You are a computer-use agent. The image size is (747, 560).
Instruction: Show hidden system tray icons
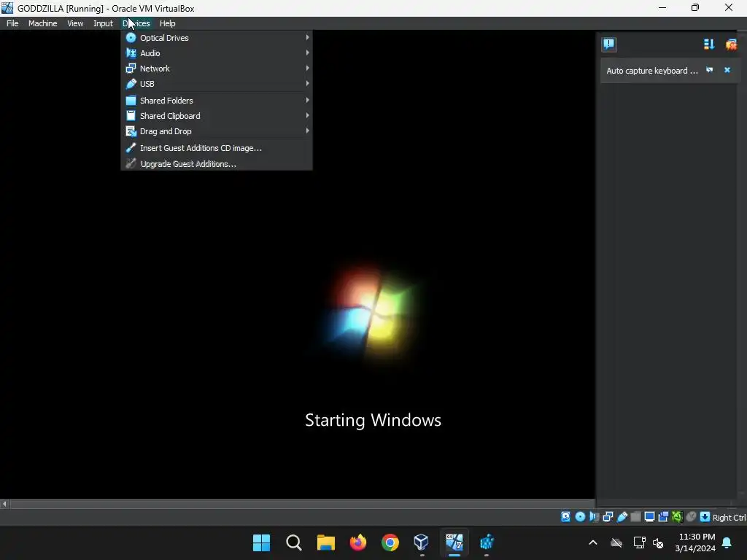pyautogui.click(x=592, y=542)
